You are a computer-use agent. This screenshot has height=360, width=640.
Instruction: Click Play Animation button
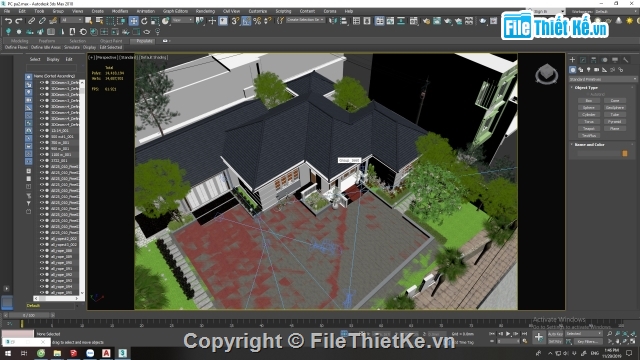(x=508, y=334)
